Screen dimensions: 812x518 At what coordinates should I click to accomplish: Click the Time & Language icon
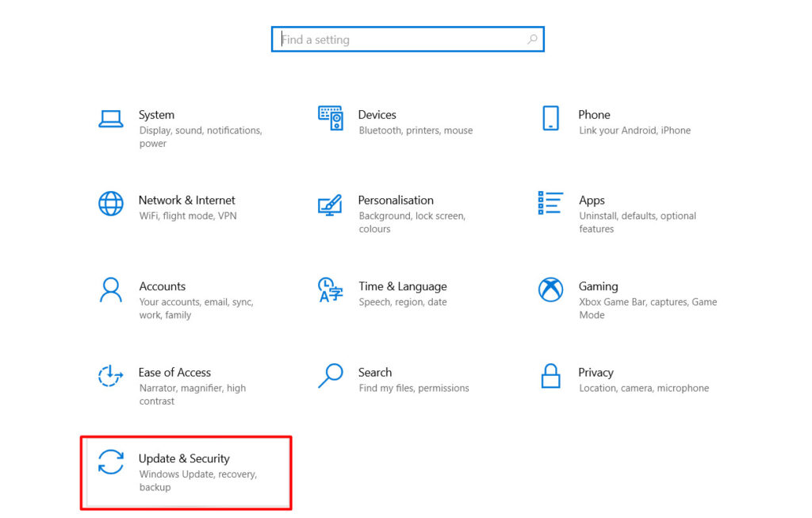[x=331, y=290]
